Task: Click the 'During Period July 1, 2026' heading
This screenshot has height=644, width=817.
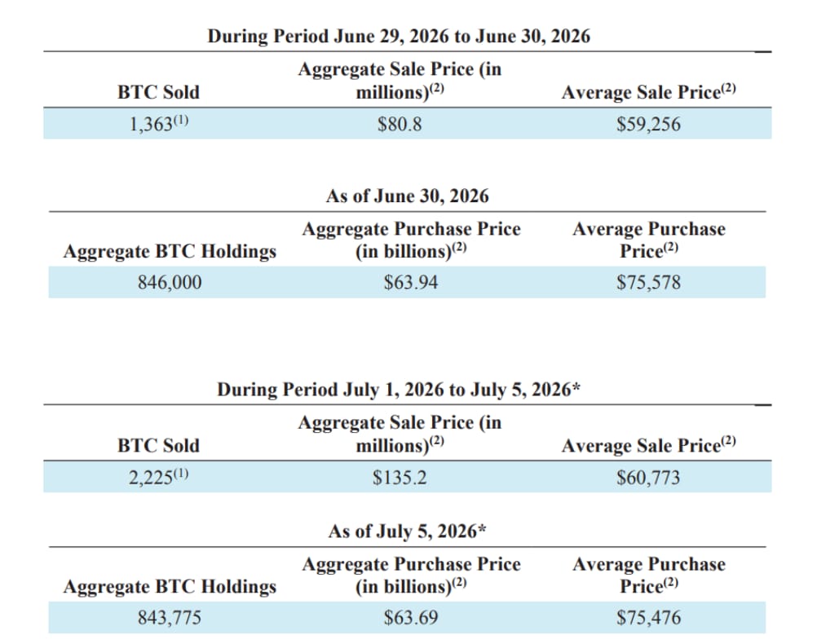Action: pos(399,390)
